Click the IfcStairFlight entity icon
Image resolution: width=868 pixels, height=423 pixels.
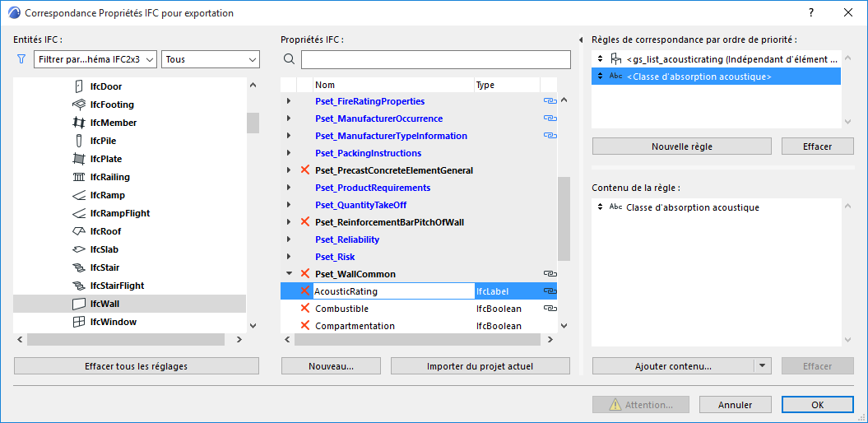click(79, 286)
